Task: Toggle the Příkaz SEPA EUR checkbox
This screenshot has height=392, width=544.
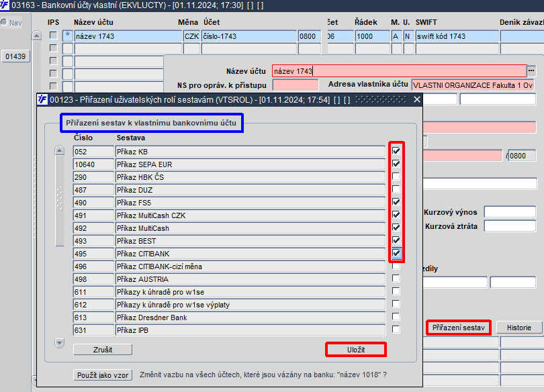Action: (396, 164)
